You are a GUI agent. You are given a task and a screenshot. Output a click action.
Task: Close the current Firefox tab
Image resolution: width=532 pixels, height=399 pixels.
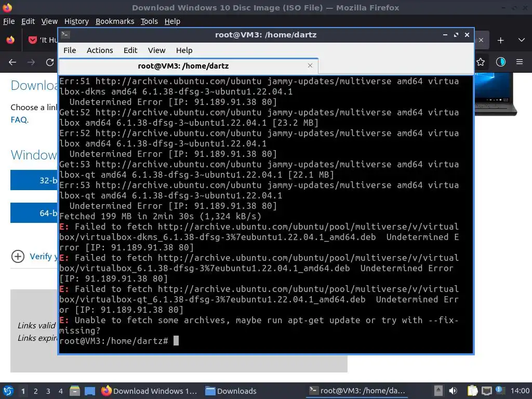tap(481, 41)
